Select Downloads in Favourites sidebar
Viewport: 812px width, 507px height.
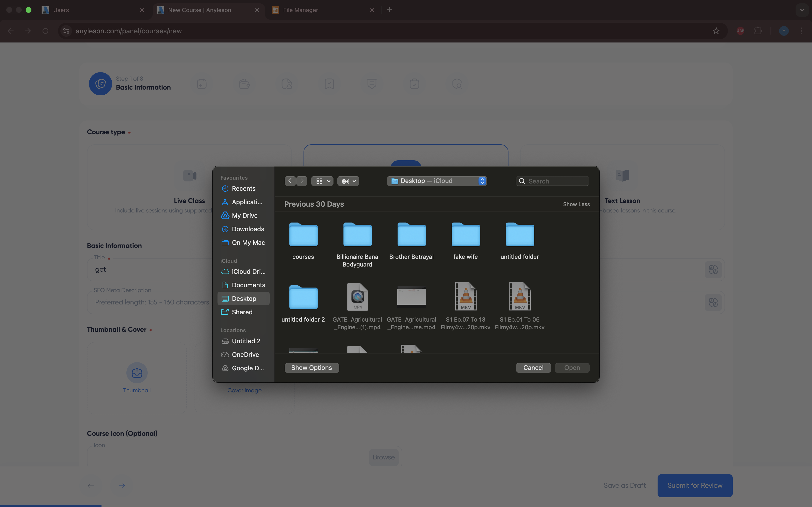click(248, 229)
